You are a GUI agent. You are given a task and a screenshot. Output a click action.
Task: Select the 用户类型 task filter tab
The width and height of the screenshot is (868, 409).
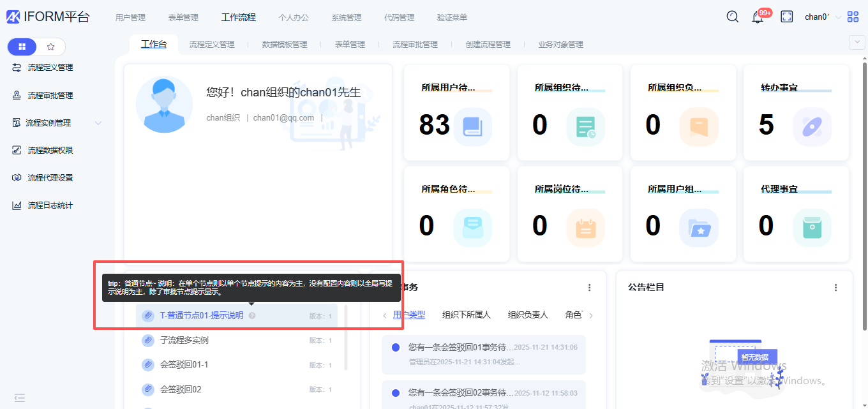click(409, 315)
